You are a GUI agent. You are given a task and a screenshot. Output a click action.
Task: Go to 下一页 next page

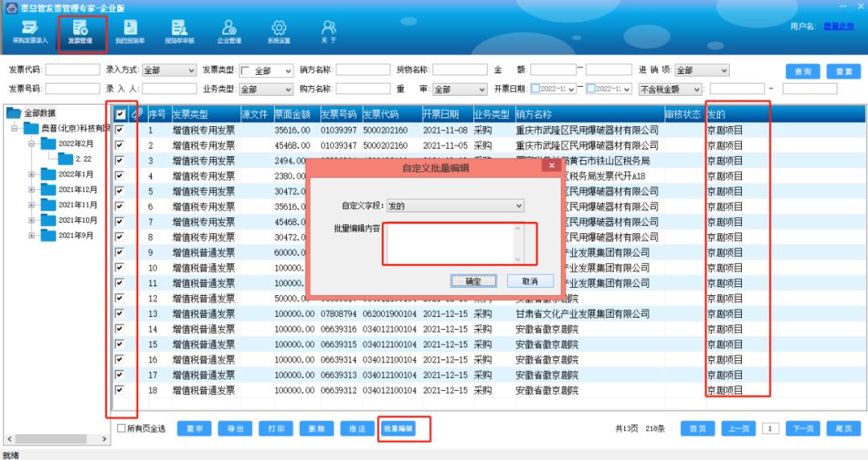[803, 429]
